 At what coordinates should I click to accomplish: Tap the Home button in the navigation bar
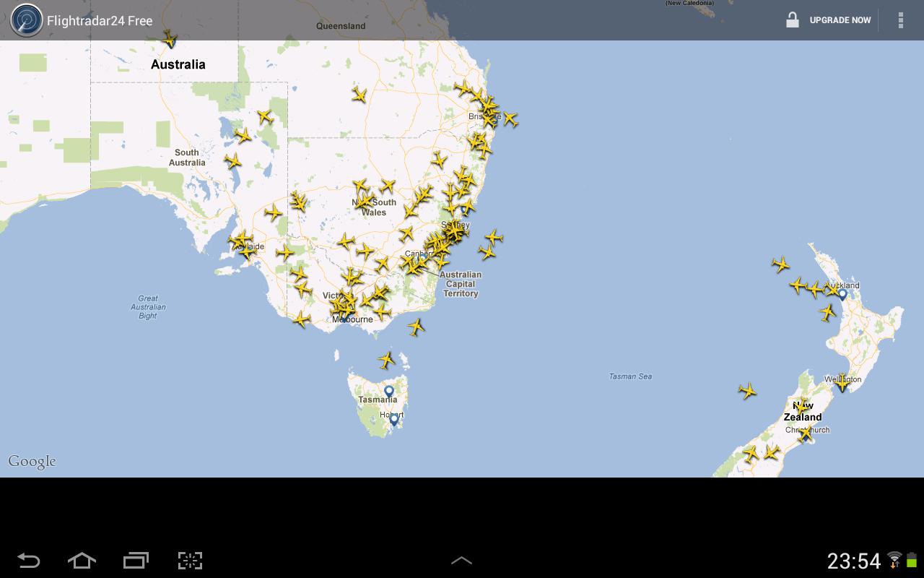coord(81,560)
